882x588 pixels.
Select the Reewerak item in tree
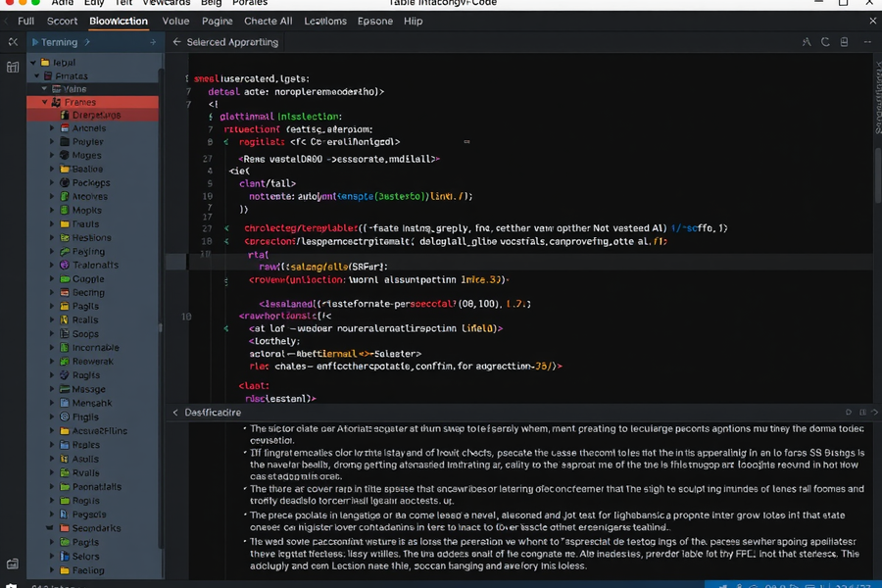(x=93, y=362)
